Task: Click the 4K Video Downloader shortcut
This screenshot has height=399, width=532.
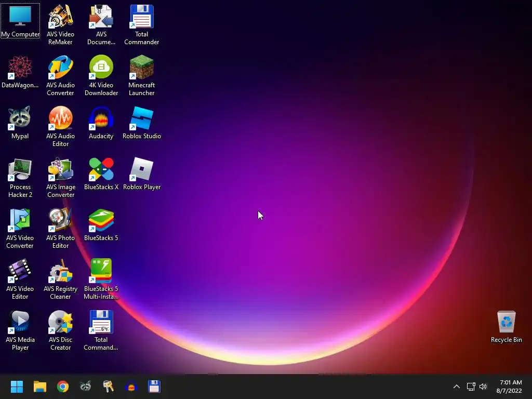Action: [x=101, y=76]
